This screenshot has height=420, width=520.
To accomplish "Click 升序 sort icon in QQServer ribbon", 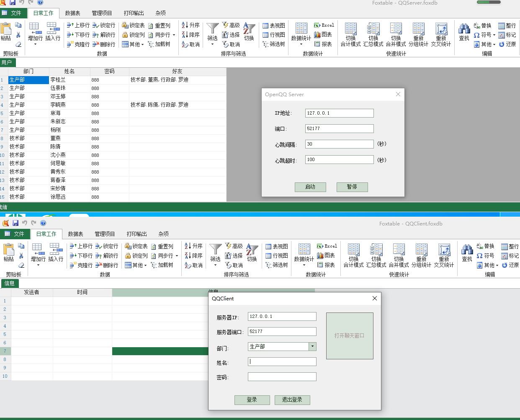I will pyautogui.click(x=185, y=25).
